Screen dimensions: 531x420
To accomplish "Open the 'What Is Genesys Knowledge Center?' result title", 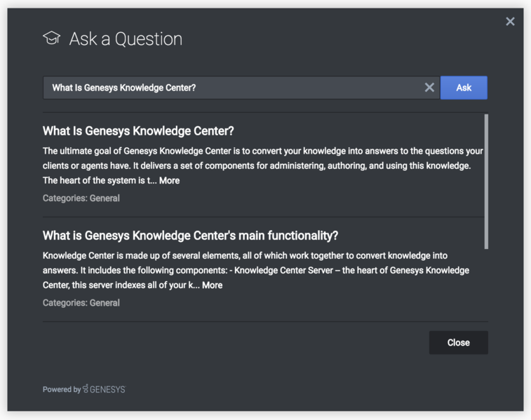I will point(138,131).
